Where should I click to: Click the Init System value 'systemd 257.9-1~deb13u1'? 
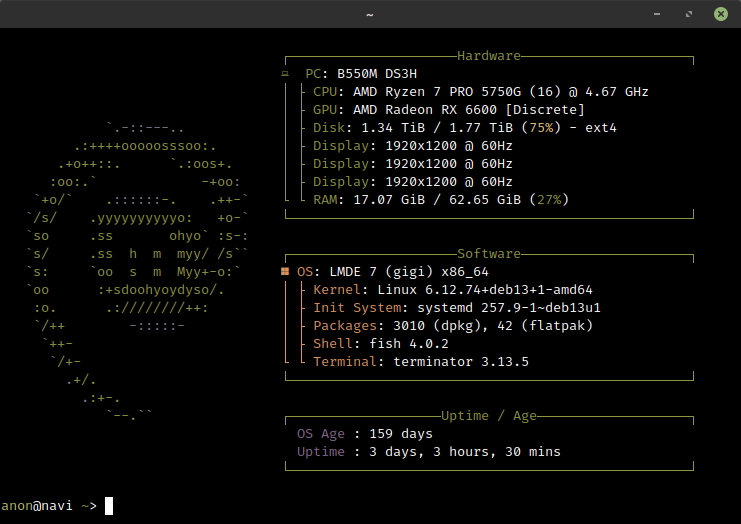point(509,308)
